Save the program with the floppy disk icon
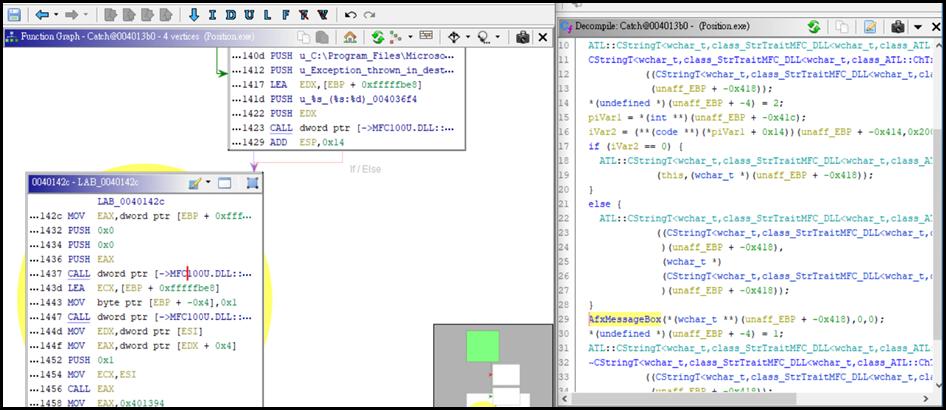 (x=13, y=14)
